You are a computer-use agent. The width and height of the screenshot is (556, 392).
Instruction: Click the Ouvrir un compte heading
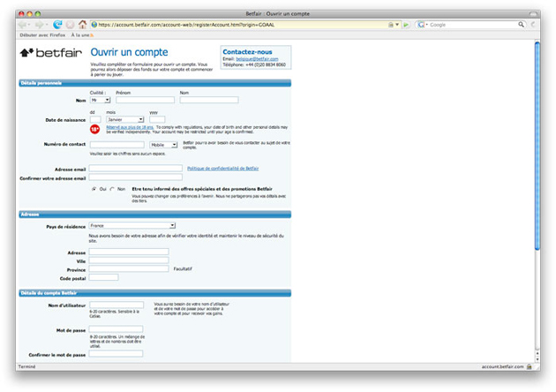point(129,52)
